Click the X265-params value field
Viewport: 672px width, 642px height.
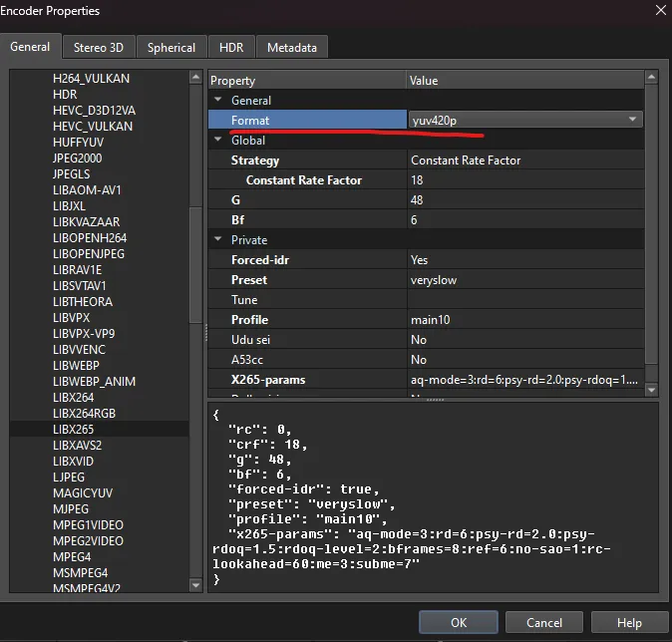coord(523,380)
